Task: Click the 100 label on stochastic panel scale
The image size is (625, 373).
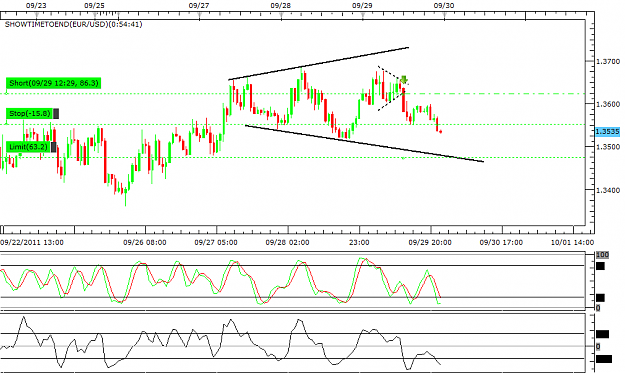Action: [x=602, y=255]
